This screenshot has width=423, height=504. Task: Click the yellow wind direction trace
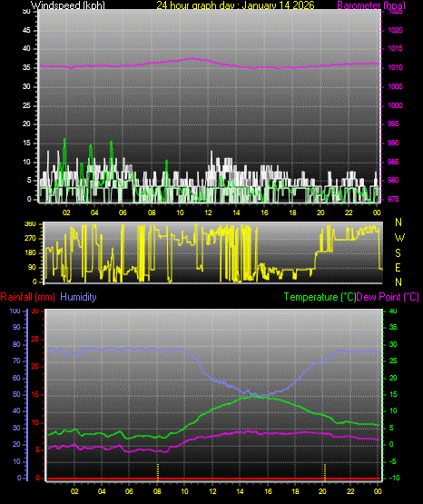(x=213, y=253)
